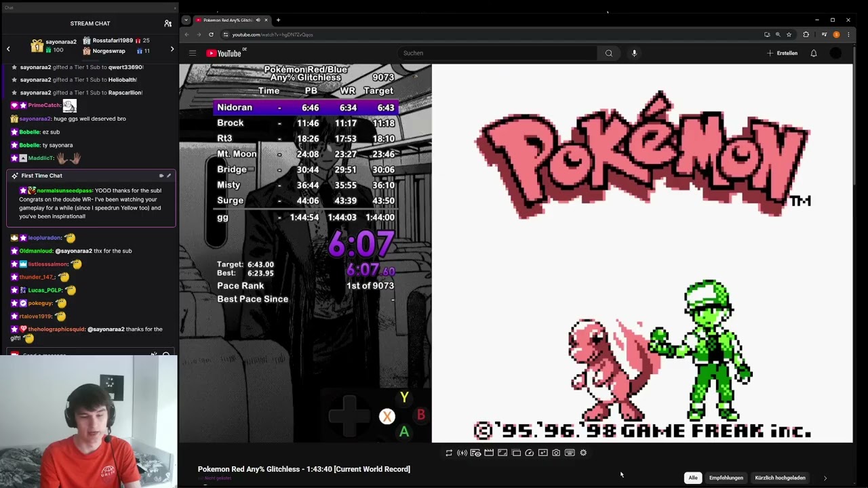Select the Kürzlich hochgeladen filter chip

tap(780, 478)
